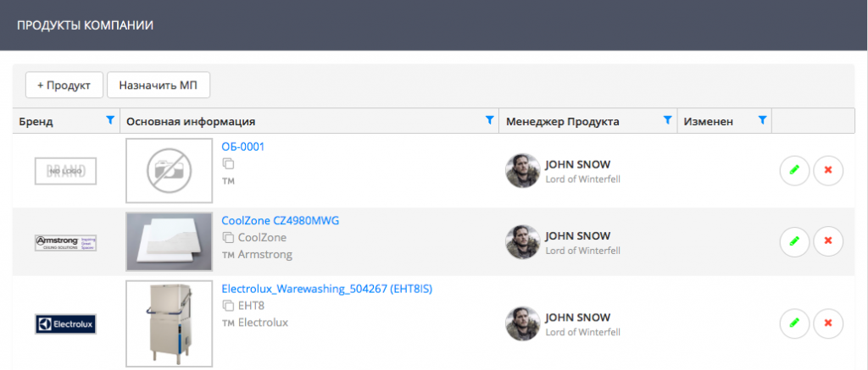The width and height of the screenshot is (868, 370).
Task: Open filter for Бренд column
Action: click(x=109, y=119)
